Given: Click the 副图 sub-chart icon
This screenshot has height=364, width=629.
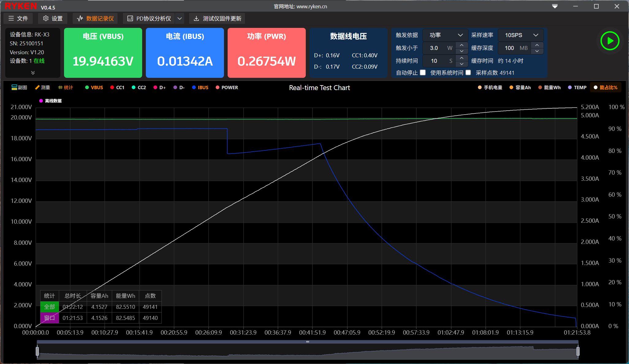Looking at the screenshot, I should 14,87.
